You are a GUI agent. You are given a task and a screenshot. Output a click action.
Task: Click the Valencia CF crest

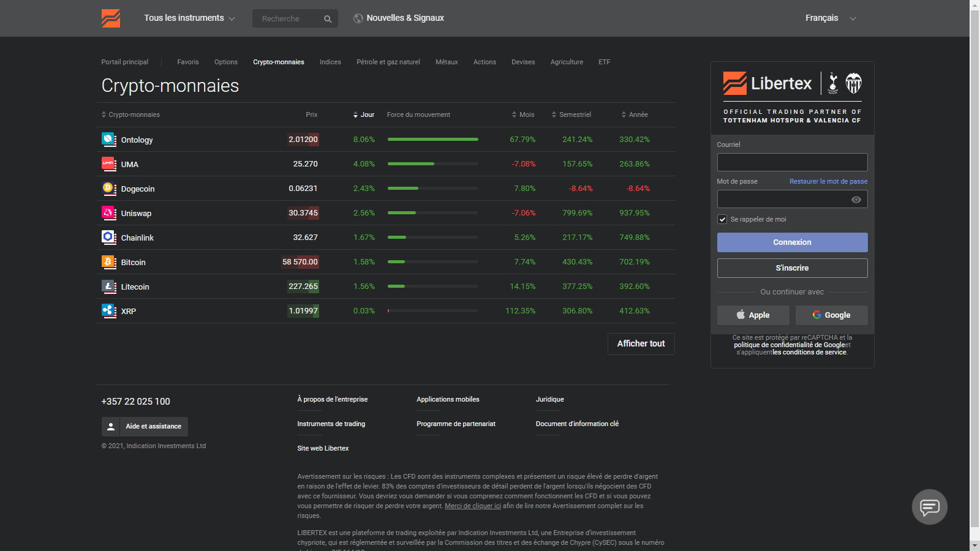(x=854, y=83)
